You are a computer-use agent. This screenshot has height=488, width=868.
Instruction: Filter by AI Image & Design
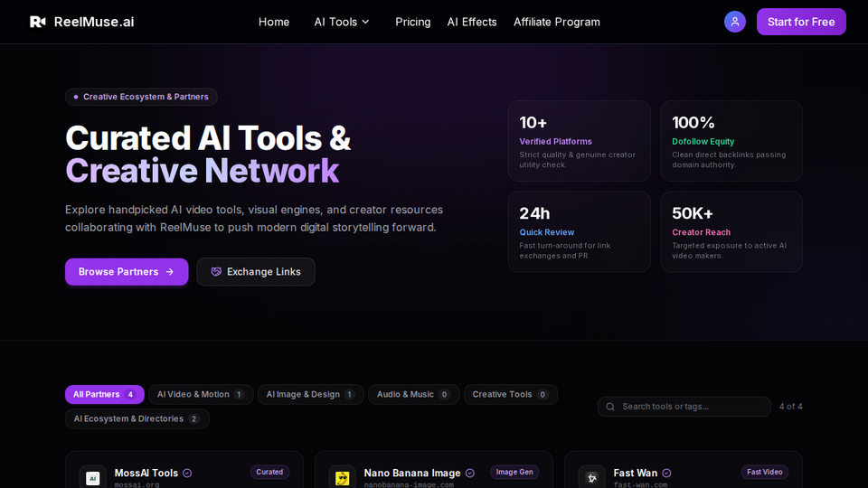coord(310,395)
